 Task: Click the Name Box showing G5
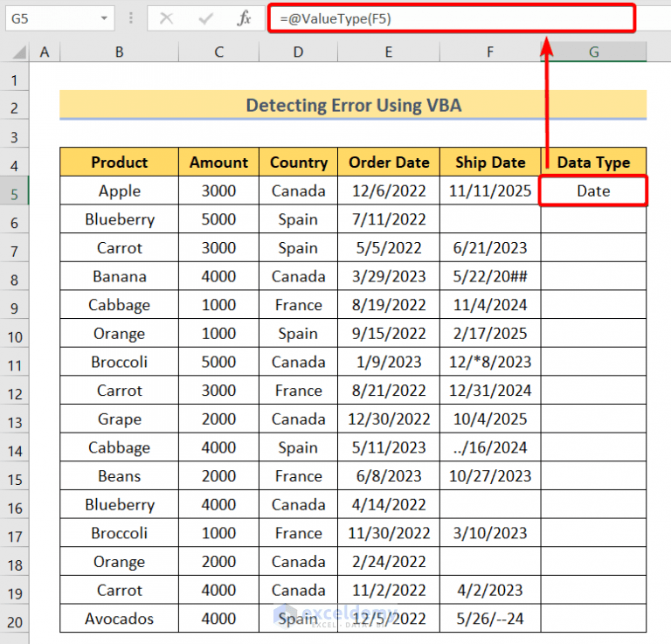[x=60, y=18]
